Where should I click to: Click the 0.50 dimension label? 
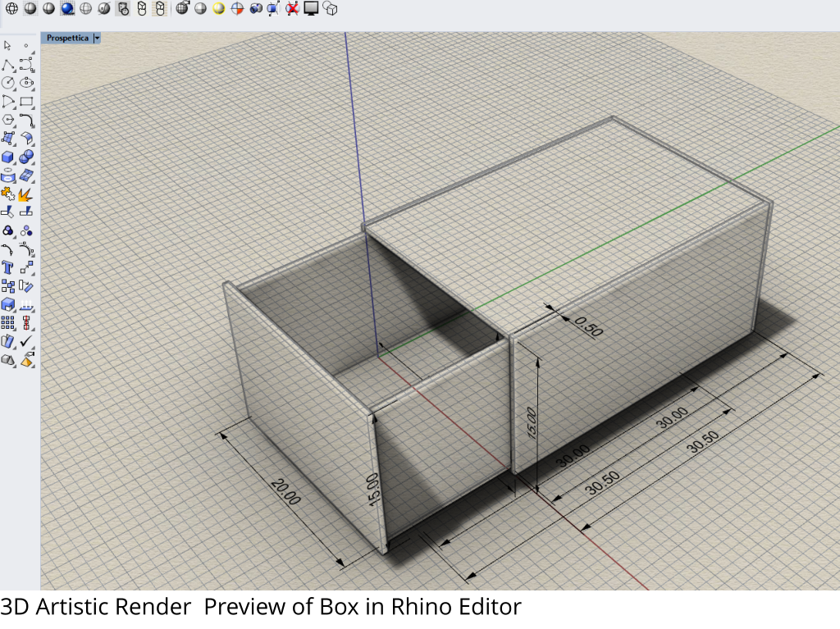click(x=588, y=326)
